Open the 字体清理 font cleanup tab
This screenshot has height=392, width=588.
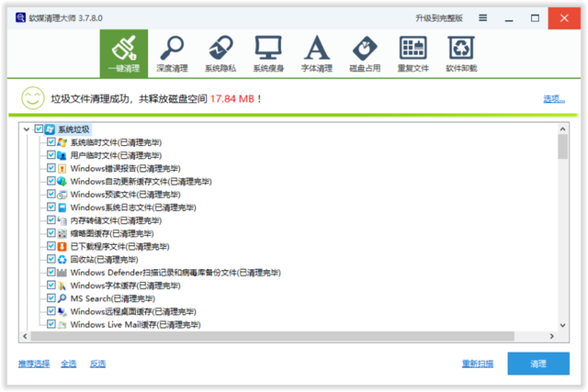click(x=317, y=53)
